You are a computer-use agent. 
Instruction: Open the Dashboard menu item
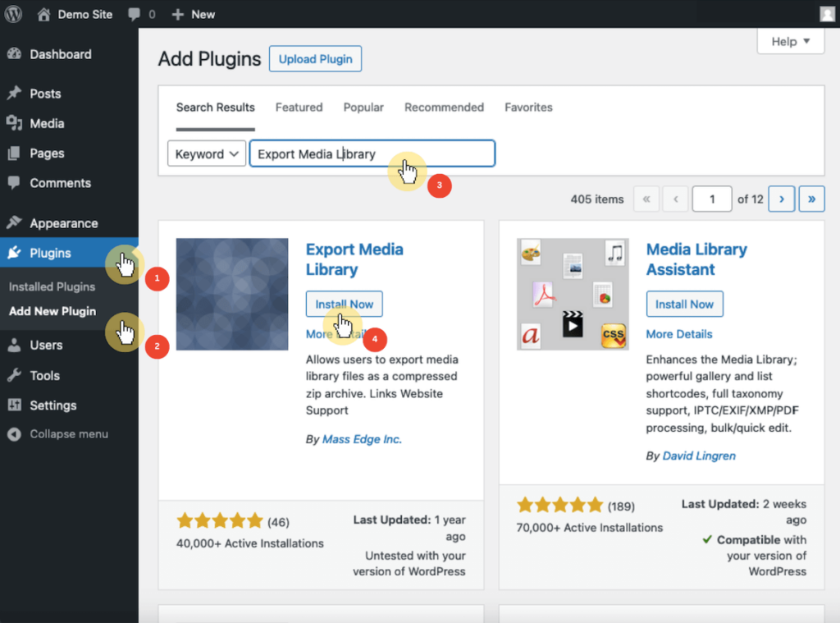[61, 54]
